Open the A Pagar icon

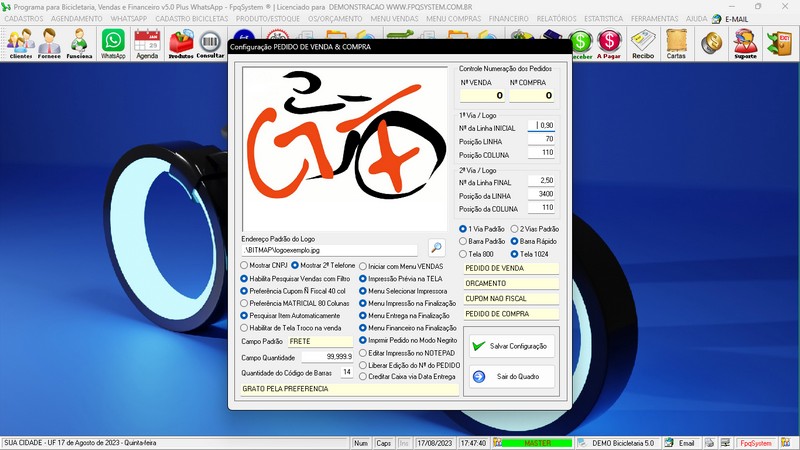pos(609,43)
